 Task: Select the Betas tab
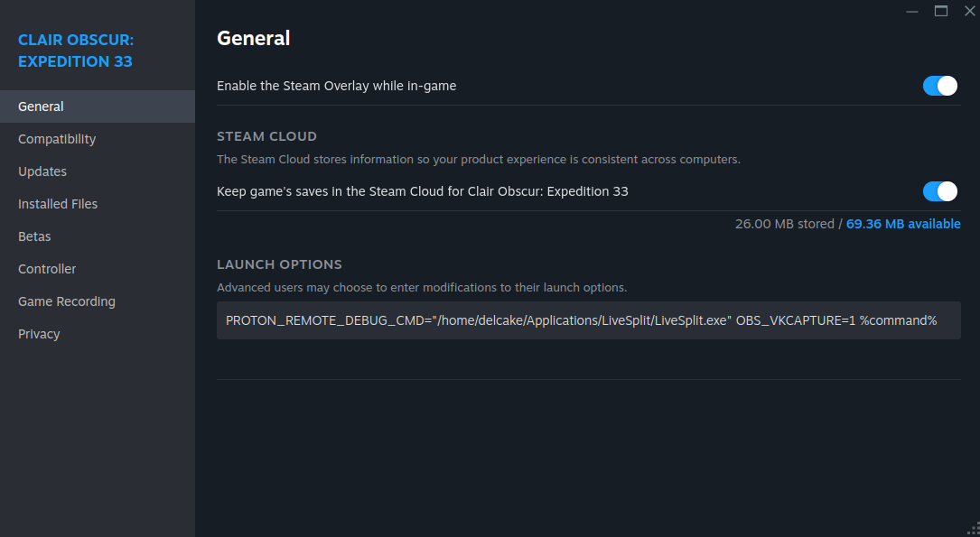34,236
